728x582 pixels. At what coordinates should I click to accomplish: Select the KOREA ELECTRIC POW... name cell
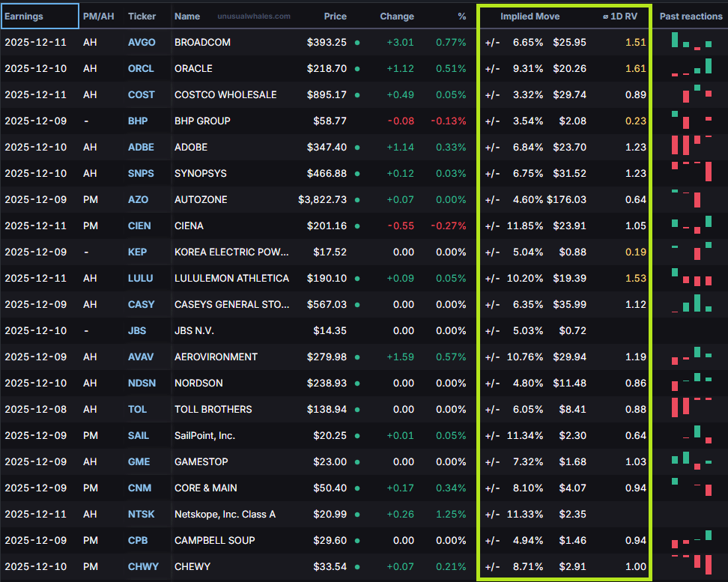[x=231, y=252]
